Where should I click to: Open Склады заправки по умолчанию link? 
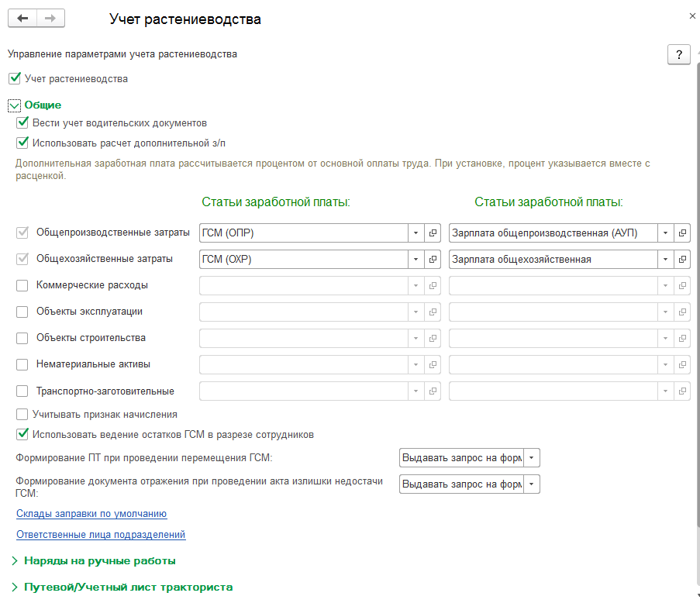[x=91, y=514]
